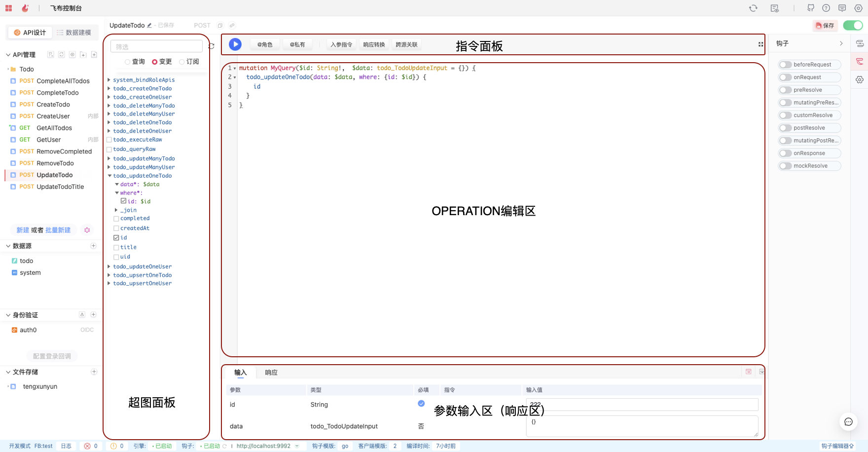Image resolution: width=868 pixels, height=452 pixels.
Task: Click the fullscreen icon in directive panel
Action: (x=760, y=44)
